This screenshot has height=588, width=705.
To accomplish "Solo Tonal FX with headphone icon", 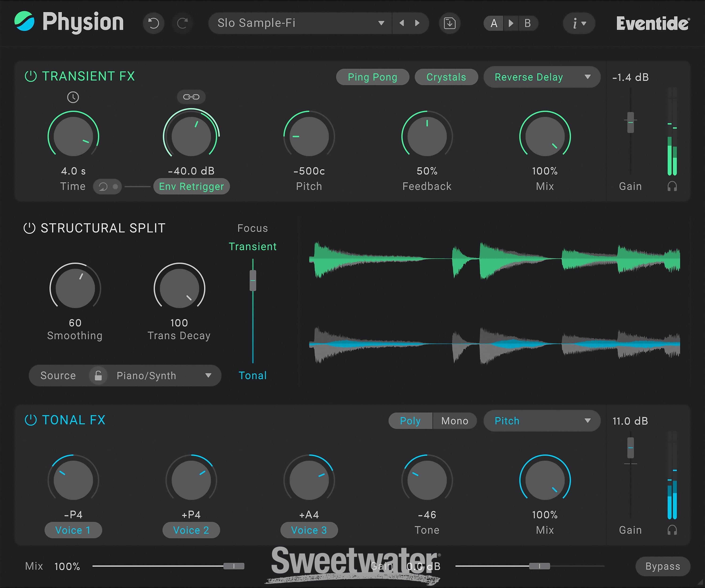I will 672,530.
